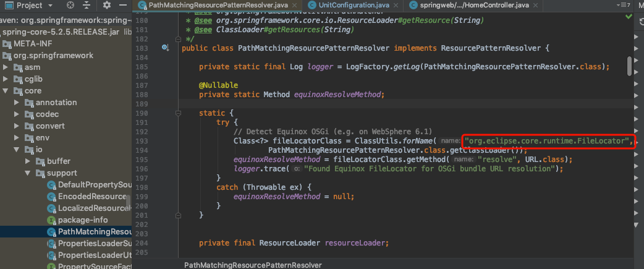Fold the Javadoc comment ending at line 182
This screenshot has height=269, width=644.
pyautogui.click(x=179, y=39)
